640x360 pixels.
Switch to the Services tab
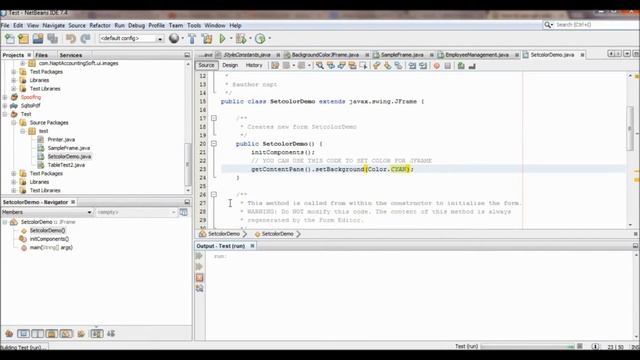(x=71, y=55)
